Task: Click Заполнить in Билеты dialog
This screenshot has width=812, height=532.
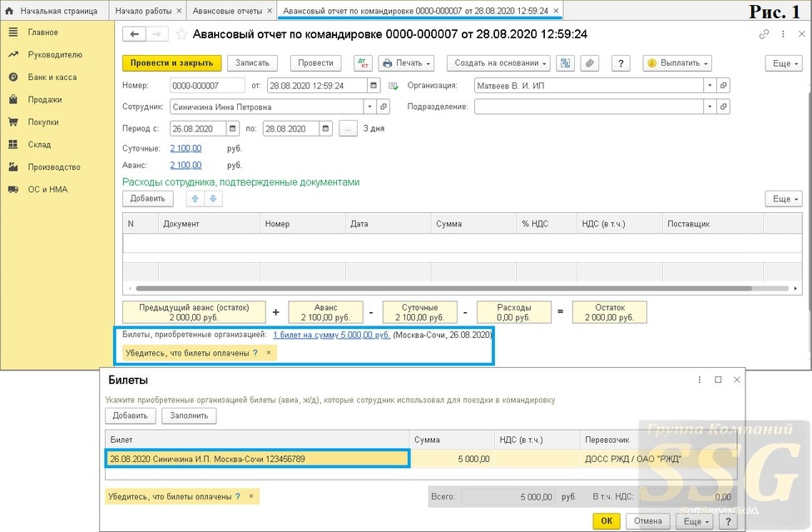Action: 189,416
